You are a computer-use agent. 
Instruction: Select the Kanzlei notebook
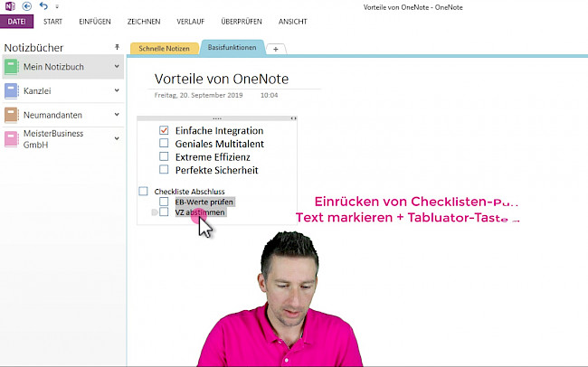[63, 90]
